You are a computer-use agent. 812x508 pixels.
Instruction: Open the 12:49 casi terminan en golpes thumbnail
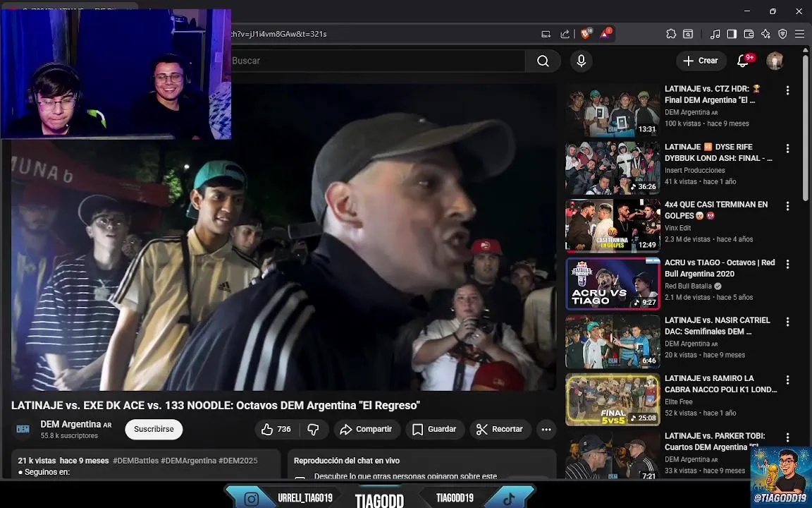613,226
